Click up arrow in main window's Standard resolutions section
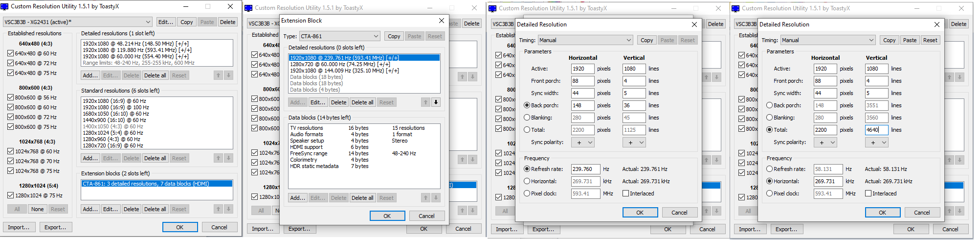The height and width of the screenshot is (241, 980). [x=219, y=158]
